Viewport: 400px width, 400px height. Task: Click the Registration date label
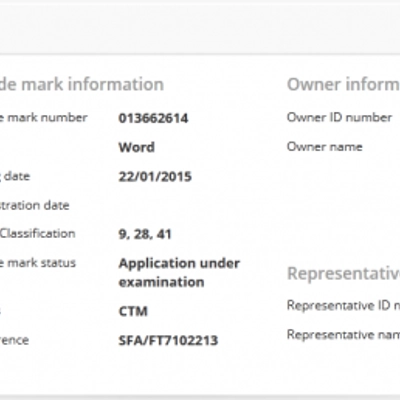pyautogui.click(x=35, y=205)
